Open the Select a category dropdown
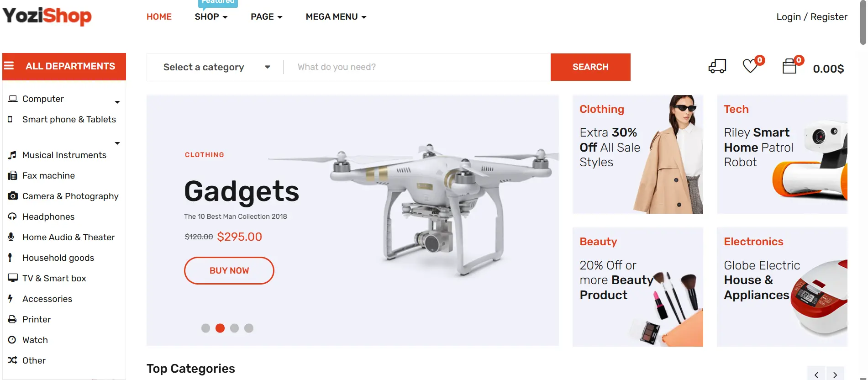Screen dimensions: 868x380 click(216, 67)
